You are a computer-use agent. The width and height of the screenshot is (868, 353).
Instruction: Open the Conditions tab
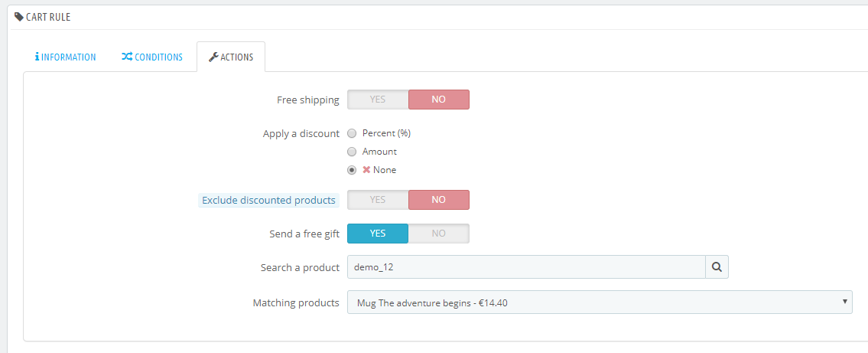pyautogui.click(x=152, y=57)
